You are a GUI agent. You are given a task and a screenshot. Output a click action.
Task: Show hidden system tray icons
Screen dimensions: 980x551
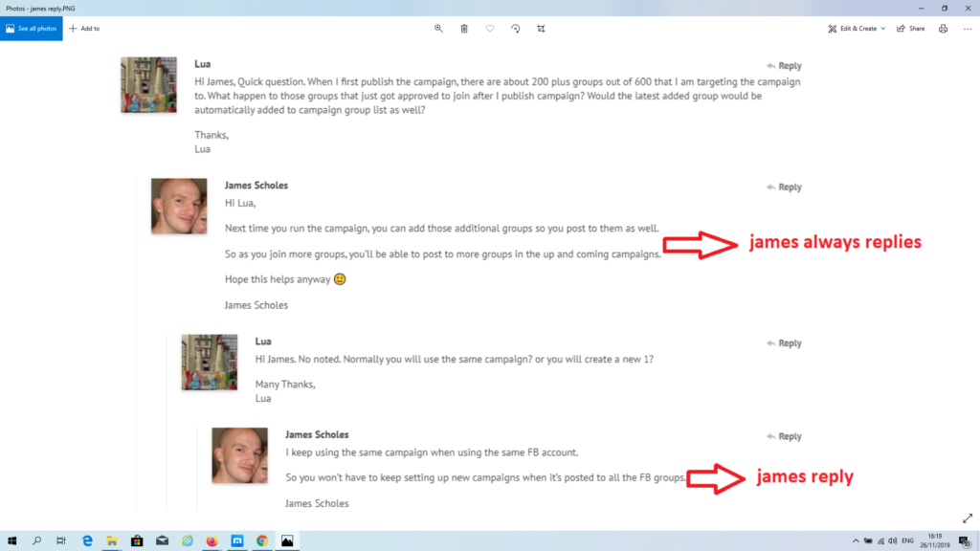click(x=856, y=541)
